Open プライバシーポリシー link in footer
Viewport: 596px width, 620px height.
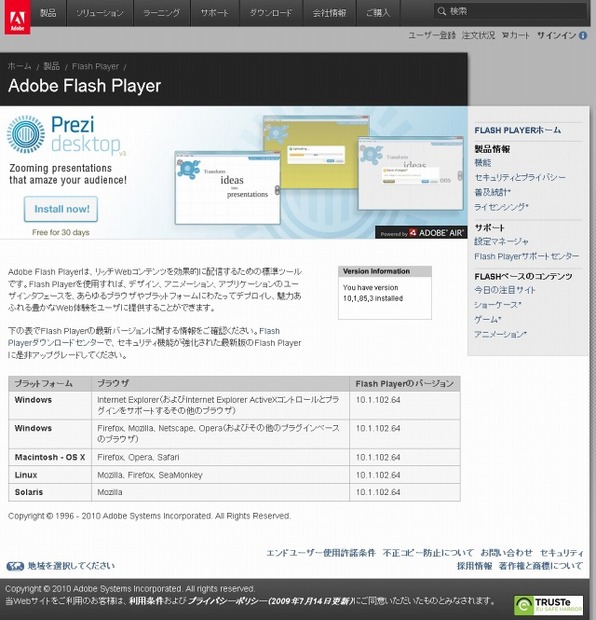[x=271, y=601]
